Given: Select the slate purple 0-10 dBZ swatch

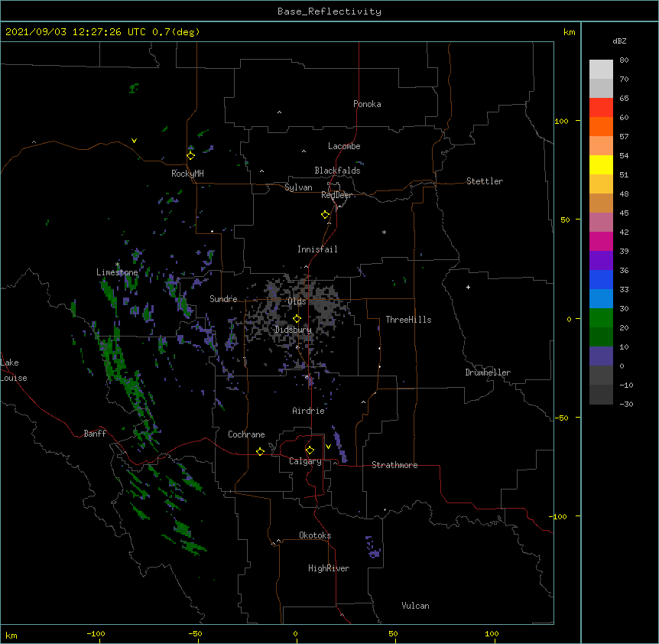Looking at the screenshot, I should point(601,356).
